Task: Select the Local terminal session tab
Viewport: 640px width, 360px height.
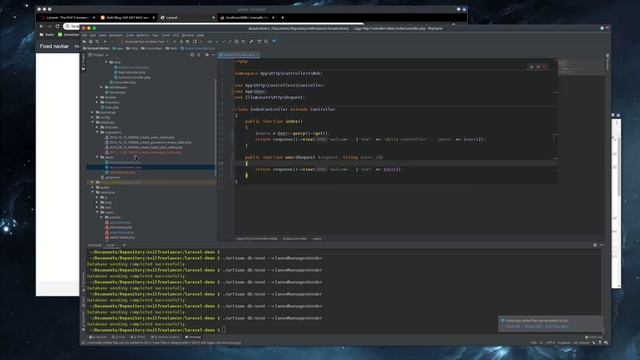Action: tap(110, 245)
